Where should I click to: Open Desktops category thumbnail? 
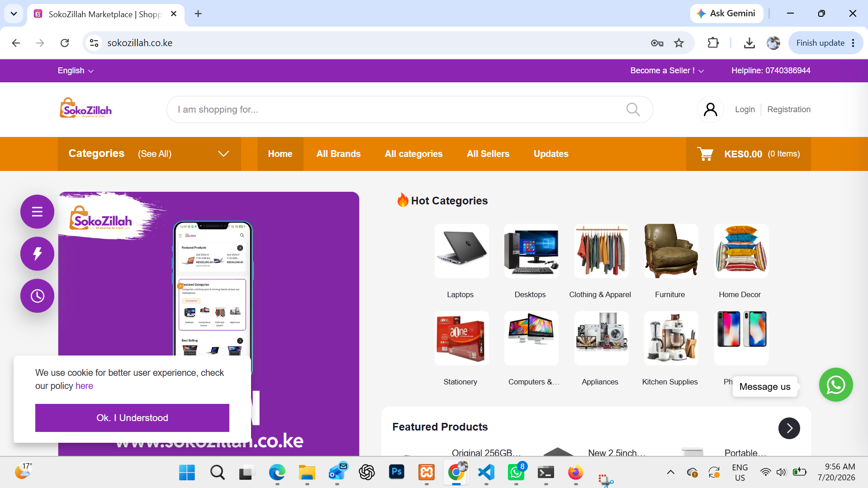point(531,251)
